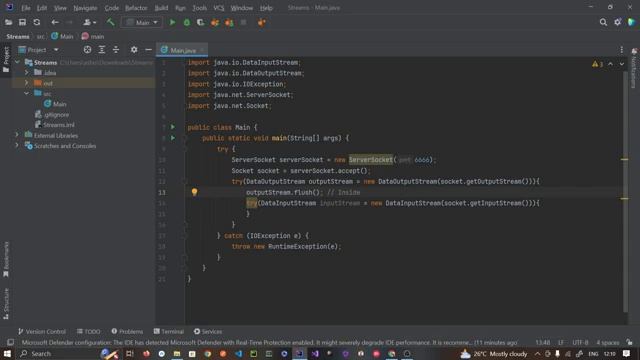Click Collapse All in Project panel
The image size is (640, 360).
click(116, 50)
